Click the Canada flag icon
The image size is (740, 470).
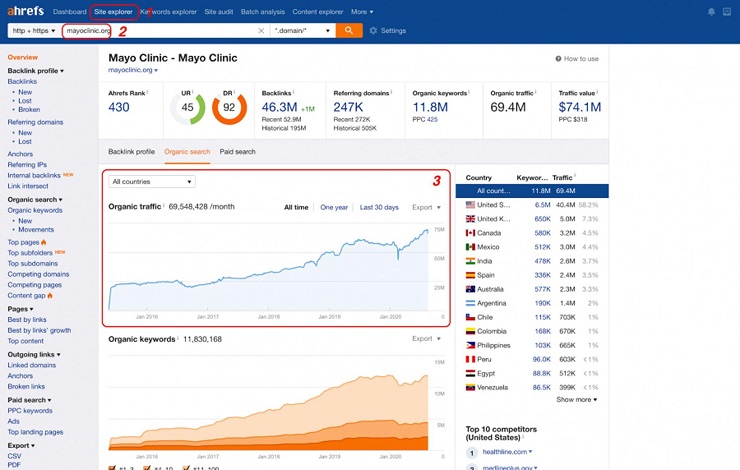[470, 233]
